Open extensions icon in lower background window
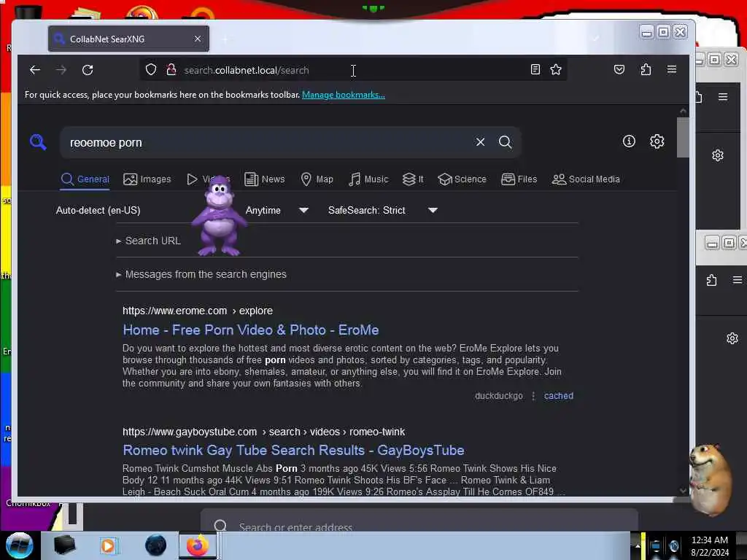Image resolution: width=747 pixels, height=560 pixels. (x=711, y=280)
